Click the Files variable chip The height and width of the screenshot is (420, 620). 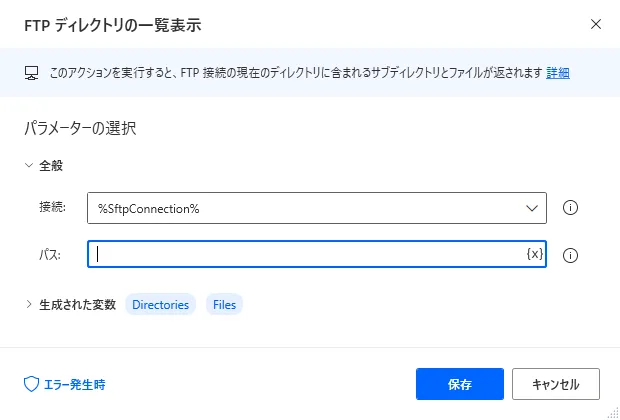224,305
